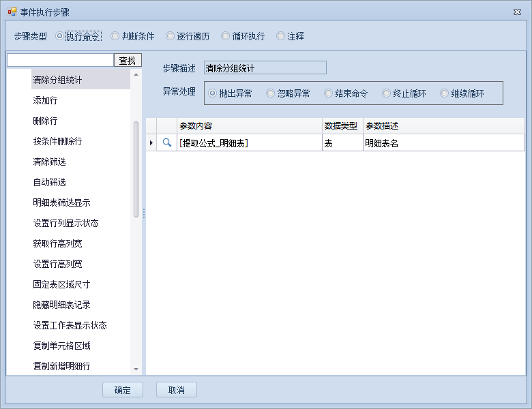Click the magnifier icon in parameter row
The width and height of the screenshot is (532, 409).
pos(166,142)
